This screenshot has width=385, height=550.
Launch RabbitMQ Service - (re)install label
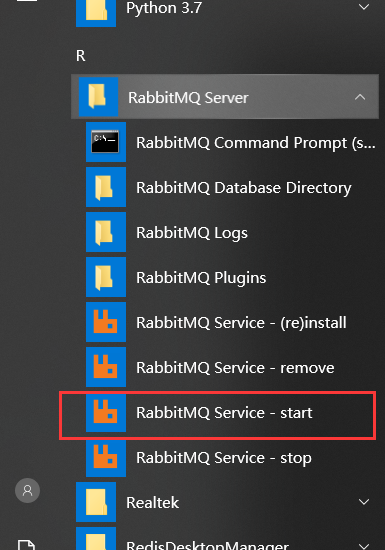[241, 322]
